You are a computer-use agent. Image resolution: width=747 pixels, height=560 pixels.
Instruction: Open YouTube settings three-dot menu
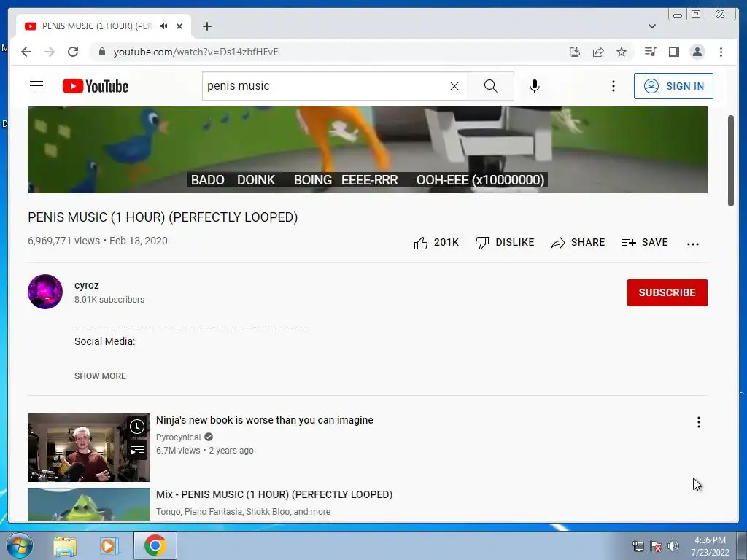point(613,86)
